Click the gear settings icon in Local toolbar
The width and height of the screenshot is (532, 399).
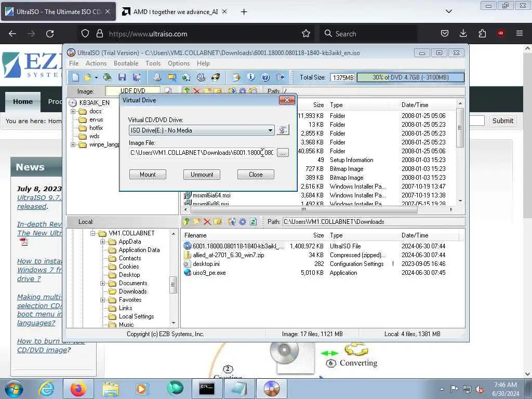tap(243, 222)
